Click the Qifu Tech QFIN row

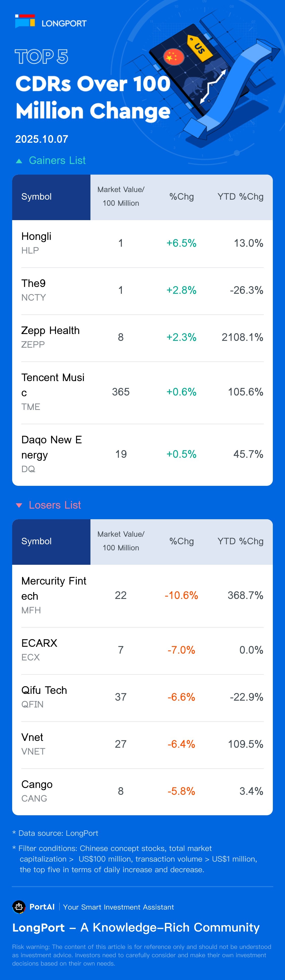tap(142, 697)
